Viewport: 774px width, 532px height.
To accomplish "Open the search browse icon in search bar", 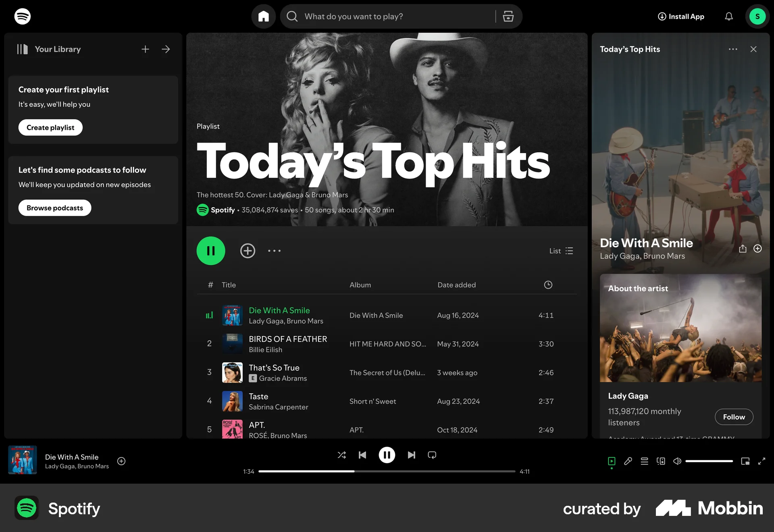I will (x=508, y=16).
